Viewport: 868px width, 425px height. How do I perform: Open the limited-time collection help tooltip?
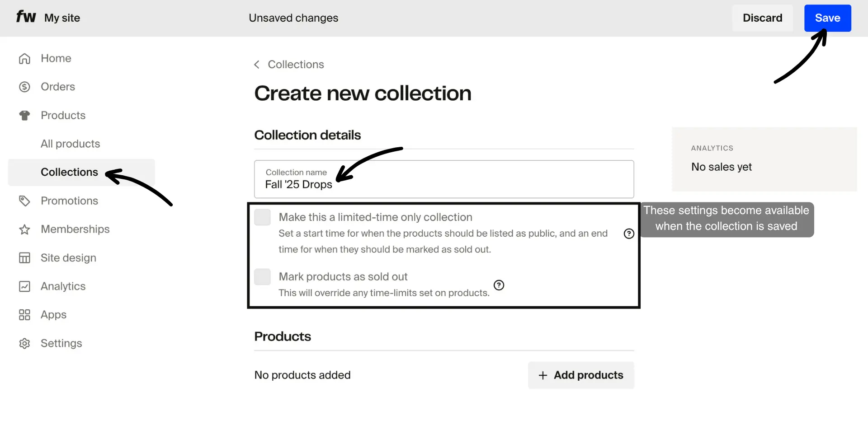pyautogui.click(x=629, y=234)
